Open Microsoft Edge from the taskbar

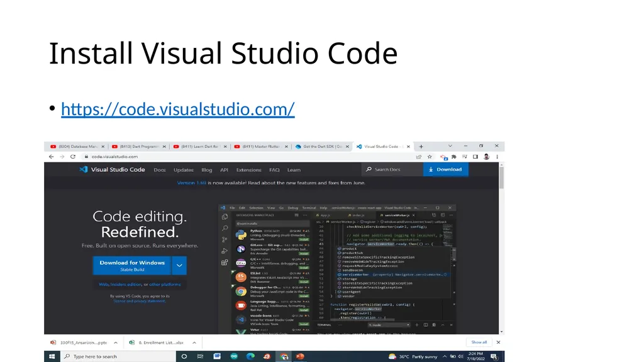click(250, 356)
